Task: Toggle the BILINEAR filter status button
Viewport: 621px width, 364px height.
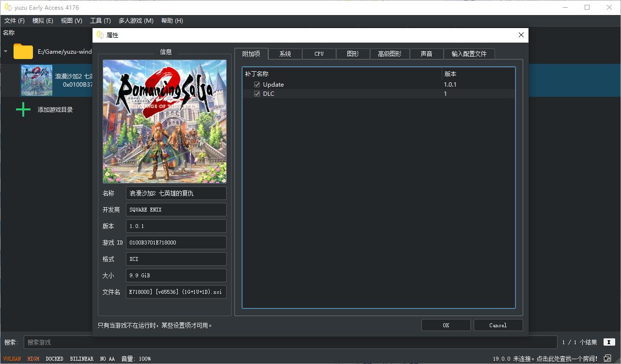Action: pyautogui.click(x=81, y=359)
